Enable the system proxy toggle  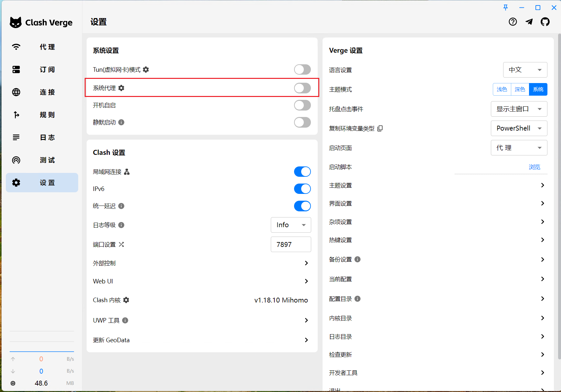coord(302,88)
